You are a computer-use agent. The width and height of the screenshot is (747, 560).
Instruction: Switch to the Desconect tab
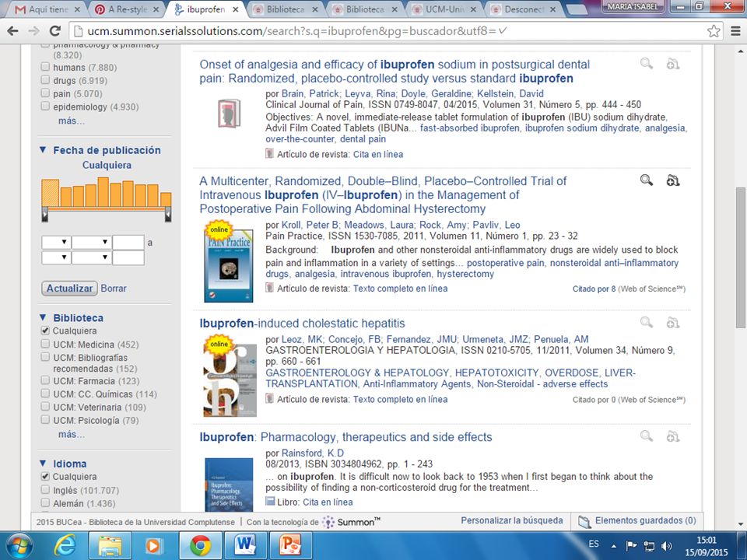pyautogui.click(x=524, y=9)
